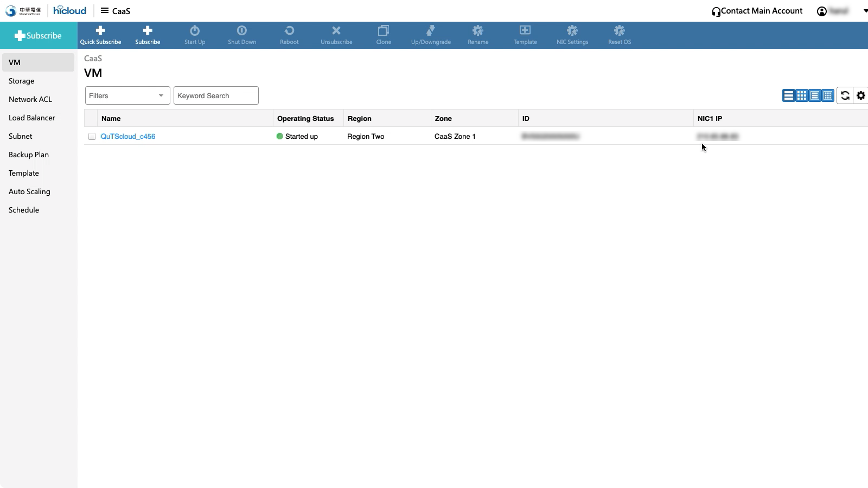Open the Load Balancer sidebar item
The image size is (868, 488).
pos(32,118)
